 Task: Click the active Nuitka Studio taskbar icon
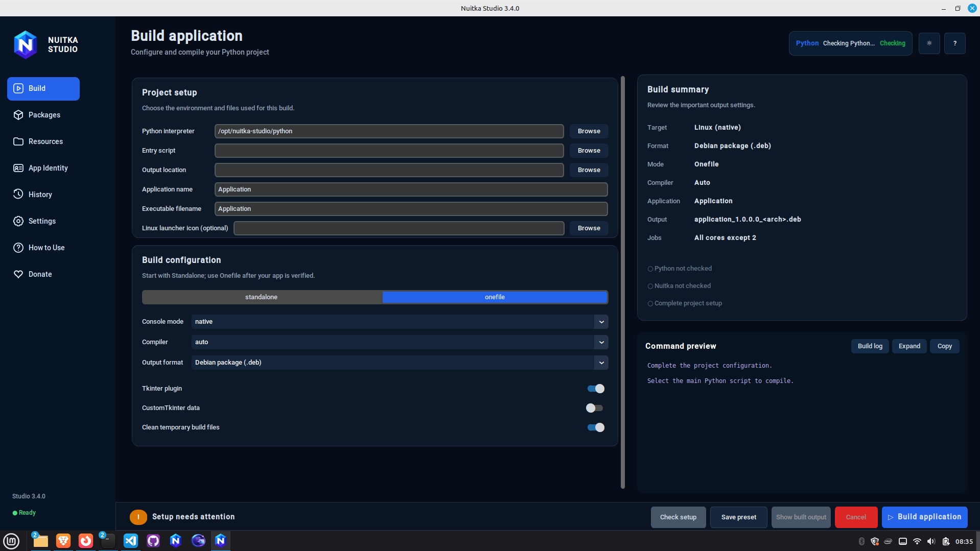221,541
